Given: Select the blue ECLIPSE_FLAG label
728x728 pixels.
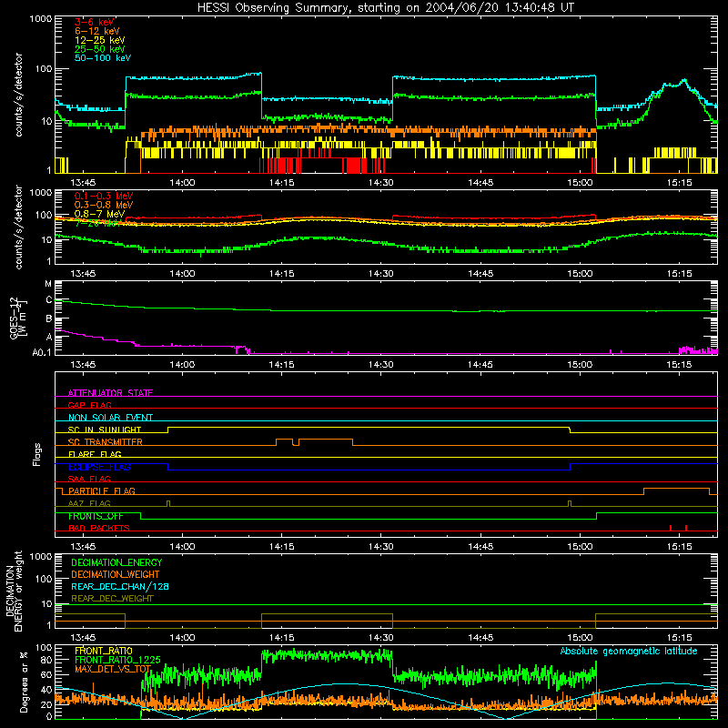Looking at the screenshot, I should (x=99, y=467).
